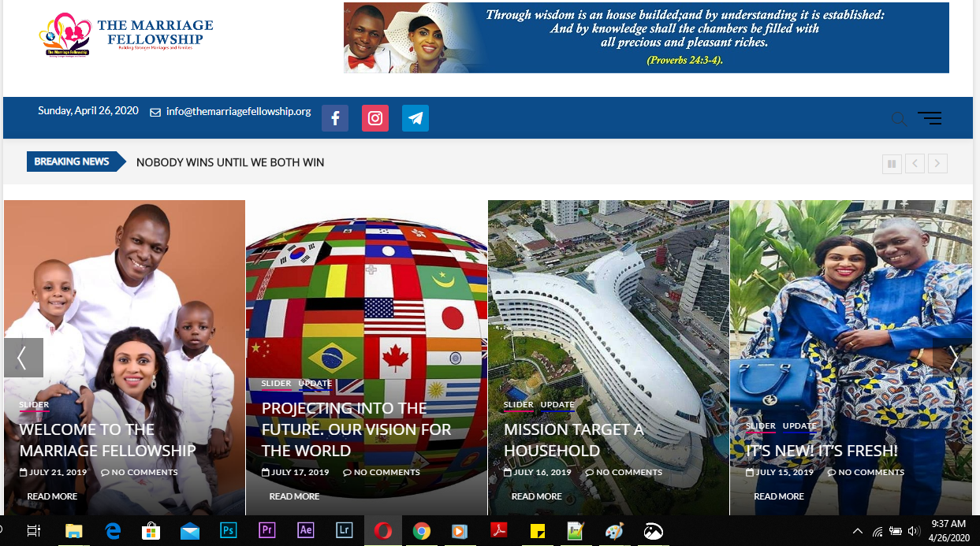The height and width of the screenshot is (546, 980).
Task: Click READ MORE under Welcome post
Action: [x=52, y=496]
